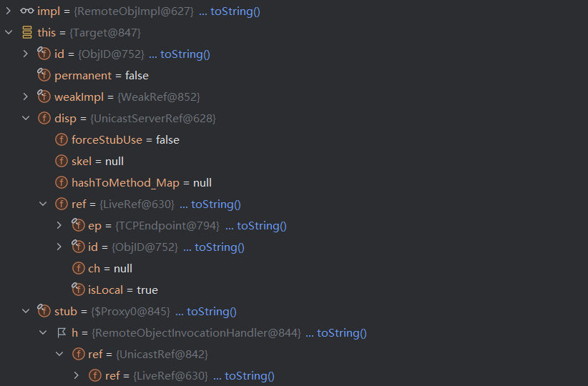This screenshot has height=386, width=588.
Task: Click the field icon next to permanent
Action: click(x=44, y=76)
